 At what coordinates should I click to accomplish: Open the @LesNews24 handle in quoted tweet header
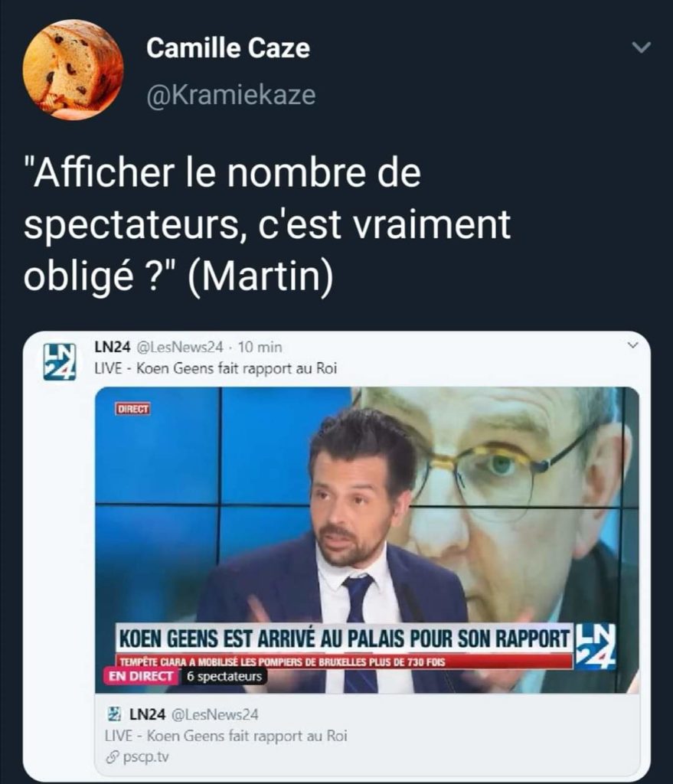click(179, 347)
